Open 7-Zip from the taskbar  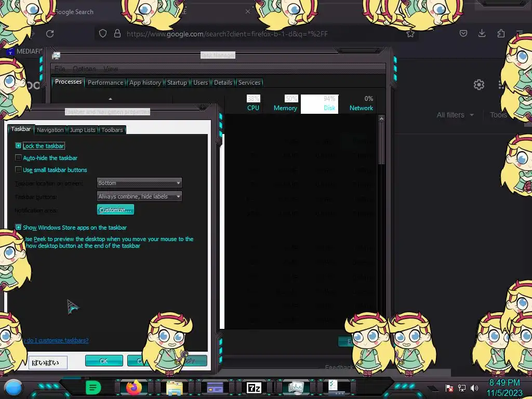pos(254,388)
